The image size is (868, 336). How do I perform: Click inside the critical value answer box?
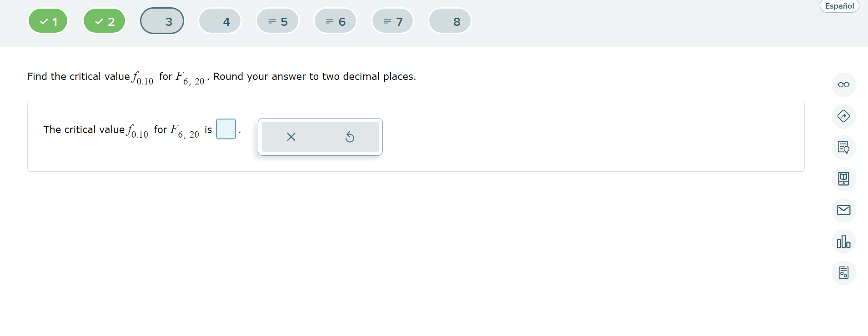(226, 129)
